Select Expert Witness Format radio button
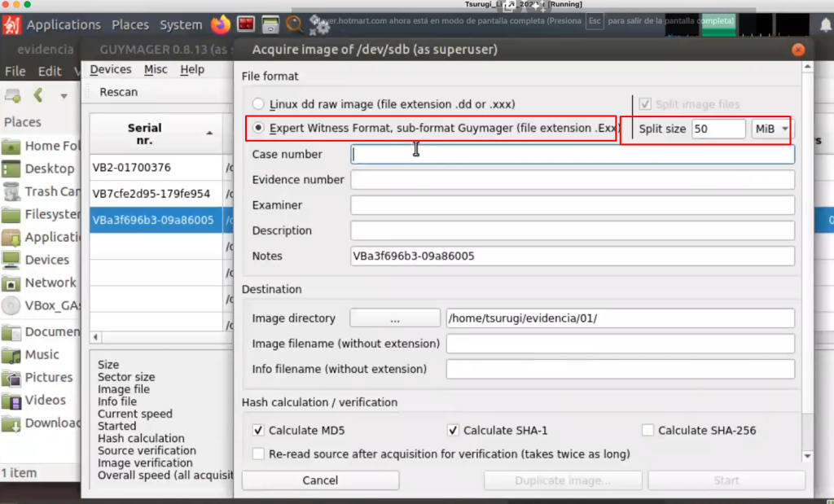834x504 pixels. tap(258, 128)
